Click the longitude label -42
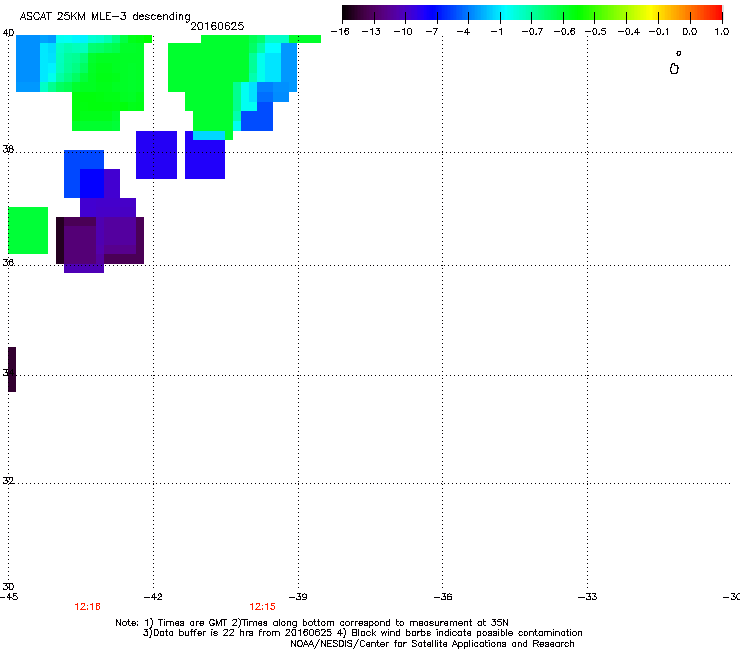 (x=153, y=597)
